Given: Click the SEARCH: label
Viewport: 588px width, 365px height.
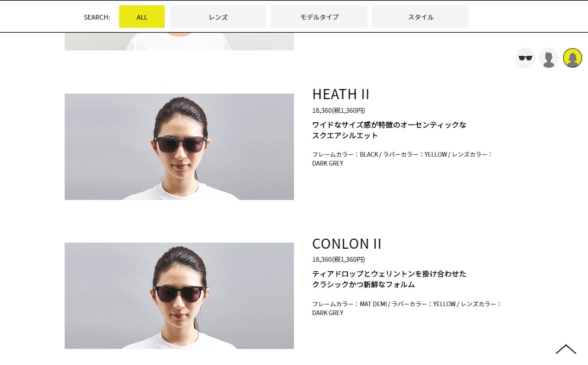Looking at the screenshot, I should tap(97, 17).
